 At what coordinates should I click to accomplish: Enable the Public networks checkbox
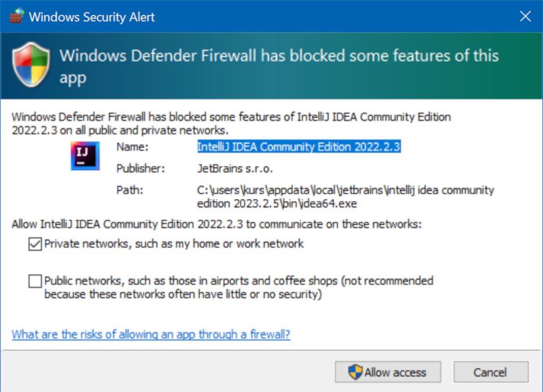35,281
